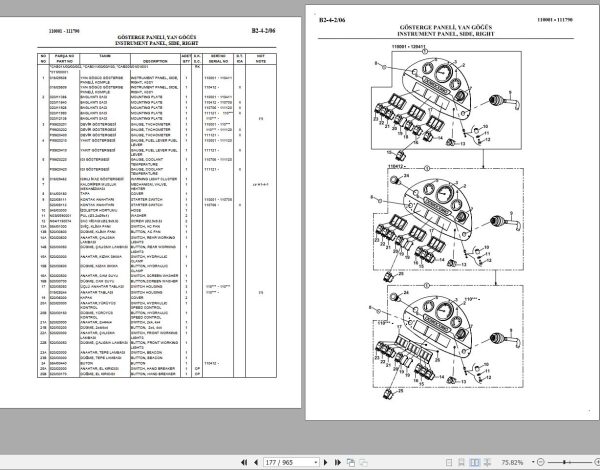The image size is (600, 470).
Task: Click the PART NO column header
Action: coord(64,61)
